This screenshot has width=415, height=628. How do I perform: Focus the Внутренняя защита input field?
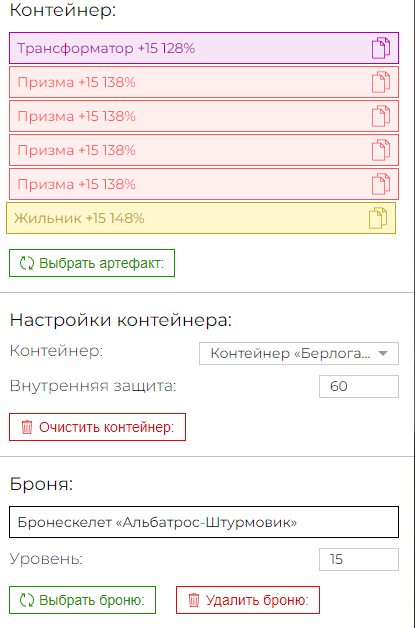(x=359, y=386)
